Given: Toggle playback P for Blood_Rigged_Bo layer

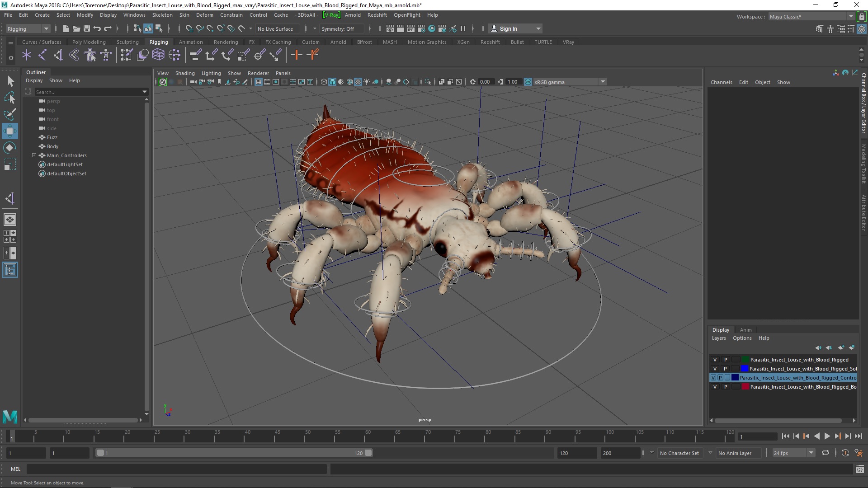Looking at the screenshot, I should pos(726,387).
